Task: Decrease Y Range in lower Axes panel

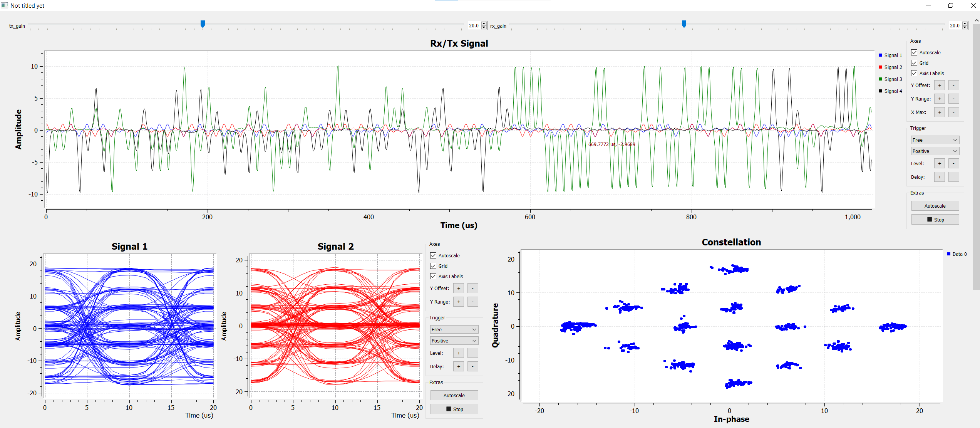Action: (472, 302)
